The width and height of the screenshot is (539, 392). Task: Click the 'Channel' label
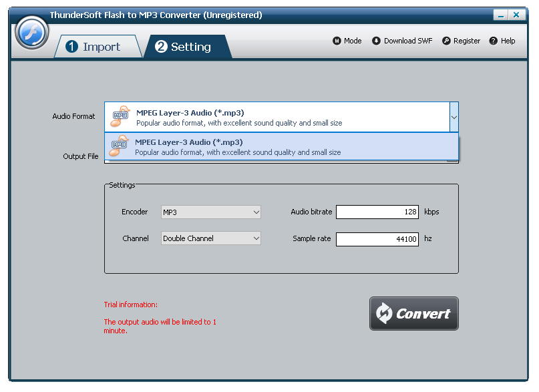point(136,238)
